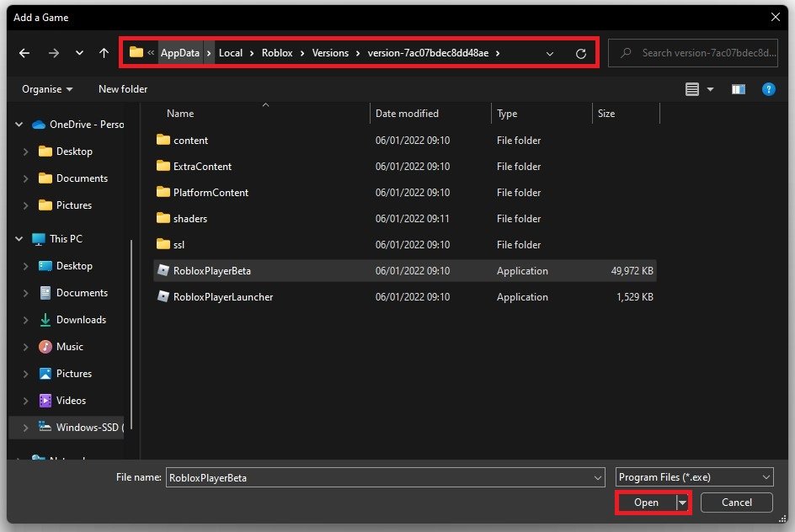Viewport: 795px width, 532px height.
Task: Collapse the OneDrive - Personal tree node
Action: tap(19, 124)
